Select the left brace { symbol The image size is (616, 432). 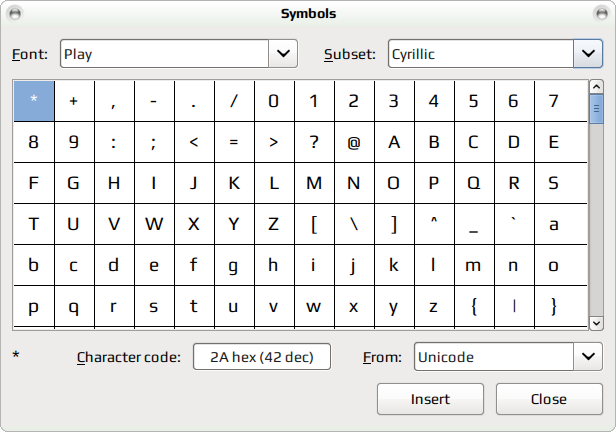(474, 306)
